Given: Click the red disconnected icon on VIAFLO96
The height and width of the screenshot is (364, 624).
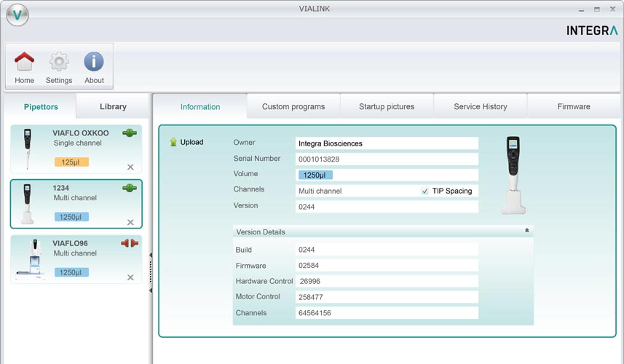Looking at the screenshot, I should tap(130, 243).
